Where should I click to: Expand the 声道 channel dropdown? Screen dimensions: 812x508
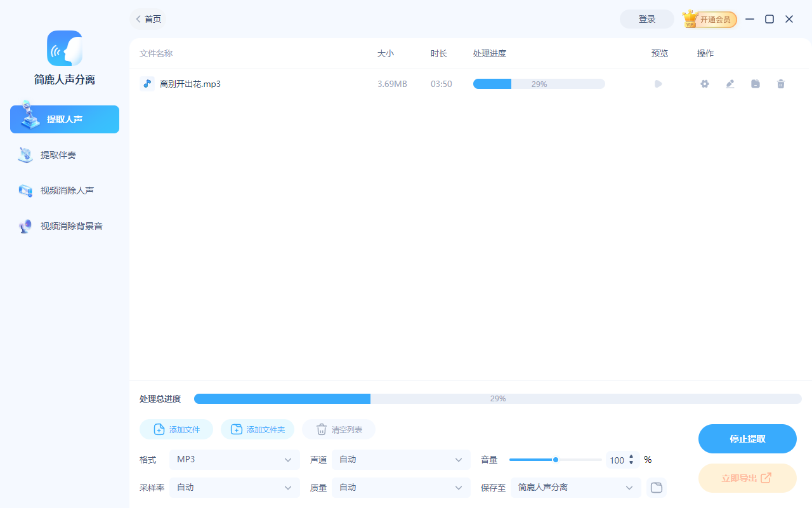coord(401,459)
